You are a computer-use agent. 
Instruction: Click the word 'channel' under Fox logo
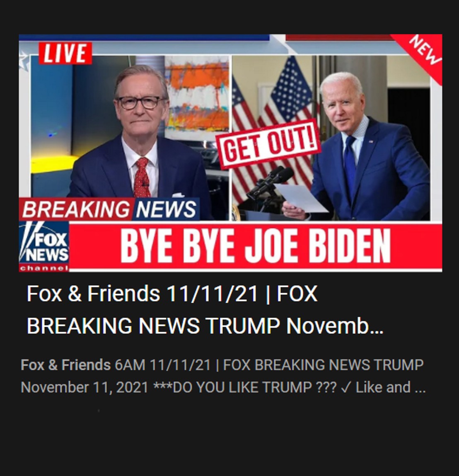coord(44,268)
